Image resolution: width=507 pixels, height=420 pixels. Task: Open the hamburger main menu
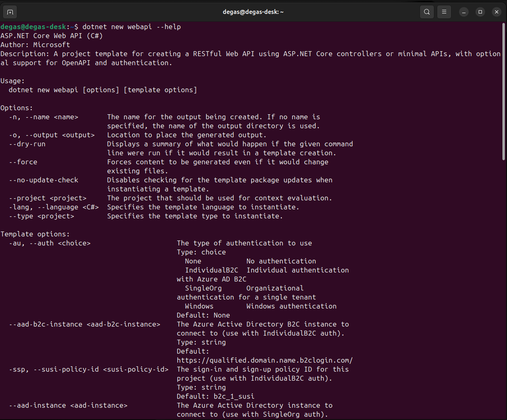(x=444, y=12)
